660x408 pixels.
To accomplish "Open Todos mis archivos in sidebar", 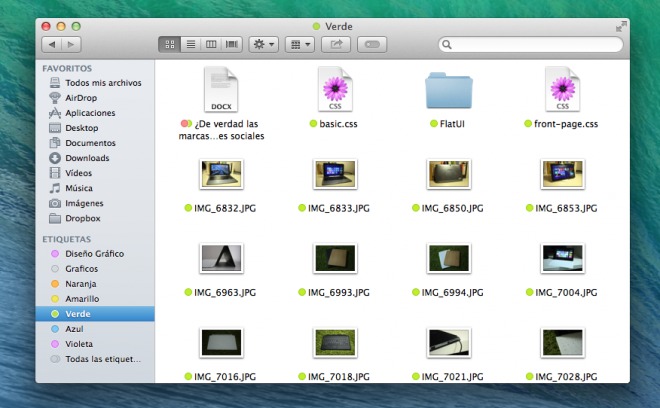I will pos(95,83).
